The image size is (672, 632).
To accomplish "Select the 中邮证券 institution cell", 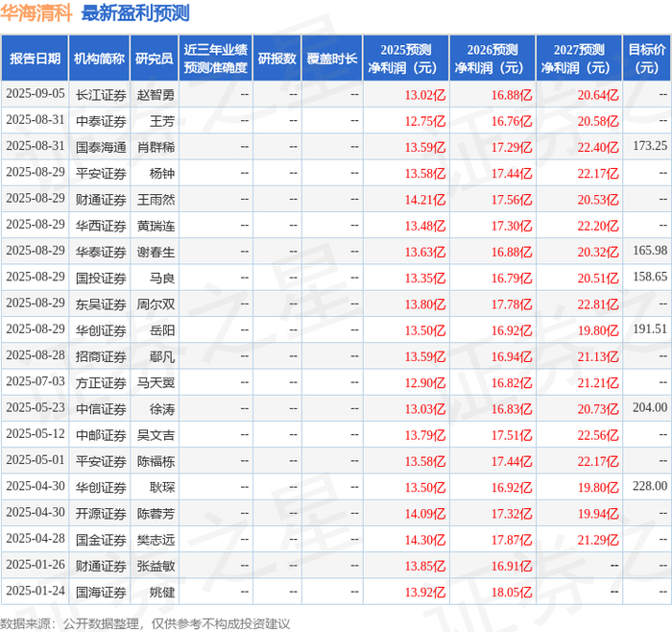I will 101,435.
